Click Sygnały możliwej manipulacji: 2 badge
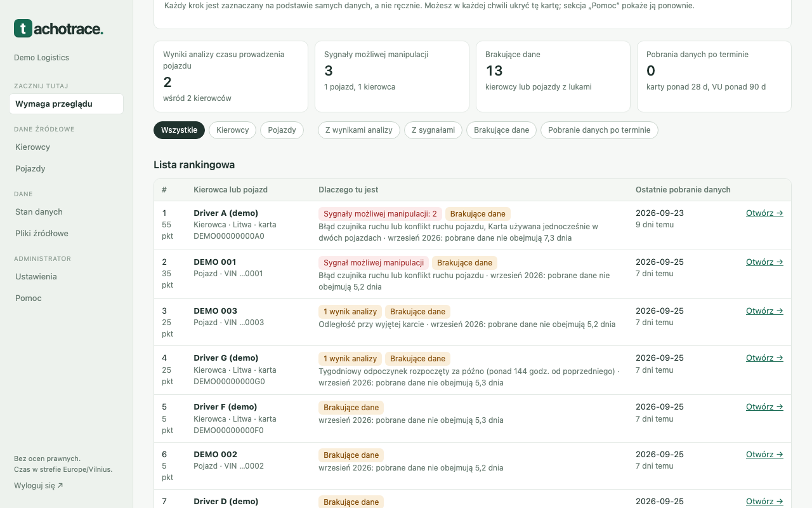Screen dimensions: 812x508 pos(380,214)
